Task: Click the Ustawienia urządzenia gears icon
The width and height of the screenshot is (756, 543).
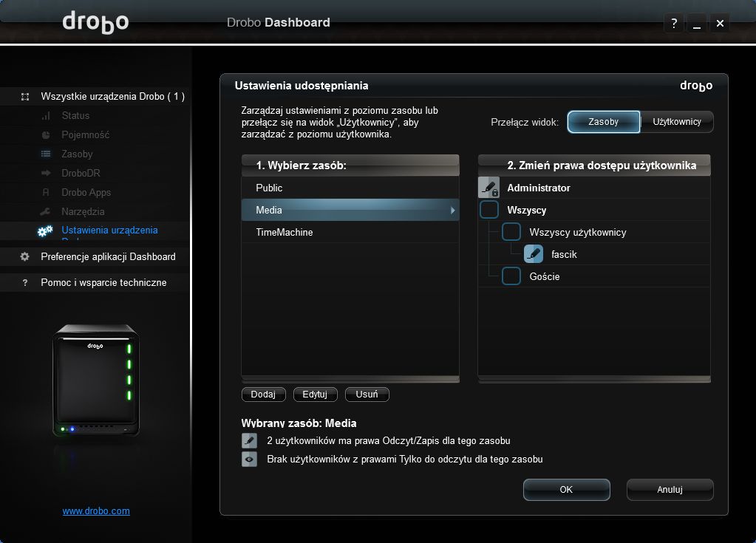Action: 45,231
